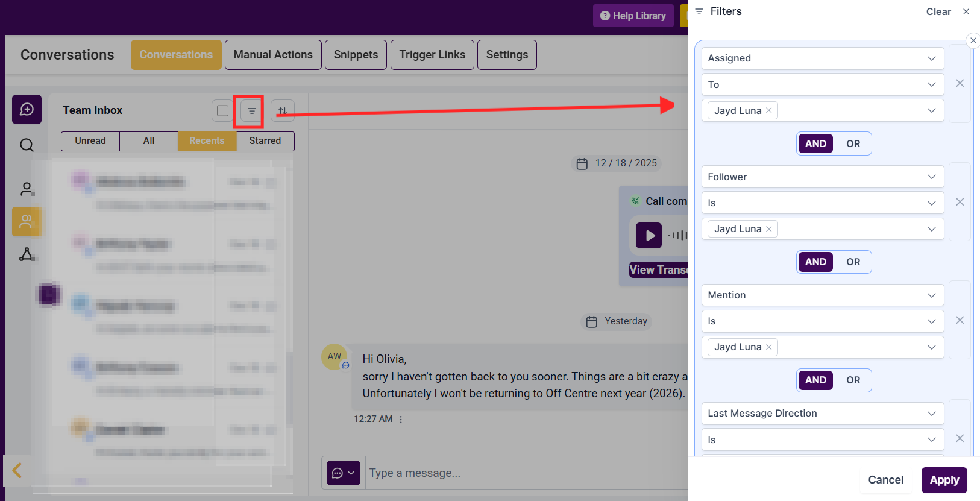The height and width of the screenshot is (501, 980).
Task: Select OR after the Mention filter
Action: pyautogui.click(x=853, y=380)
